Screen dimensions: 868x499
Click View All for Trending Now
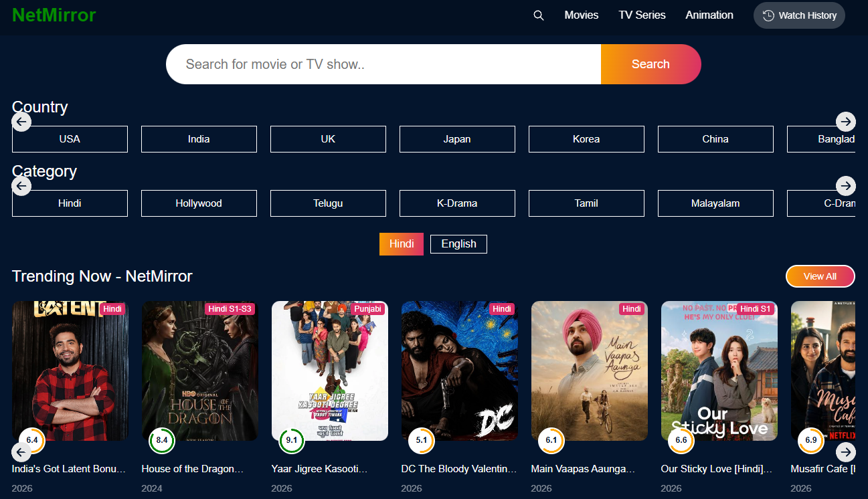pos(820,276)
